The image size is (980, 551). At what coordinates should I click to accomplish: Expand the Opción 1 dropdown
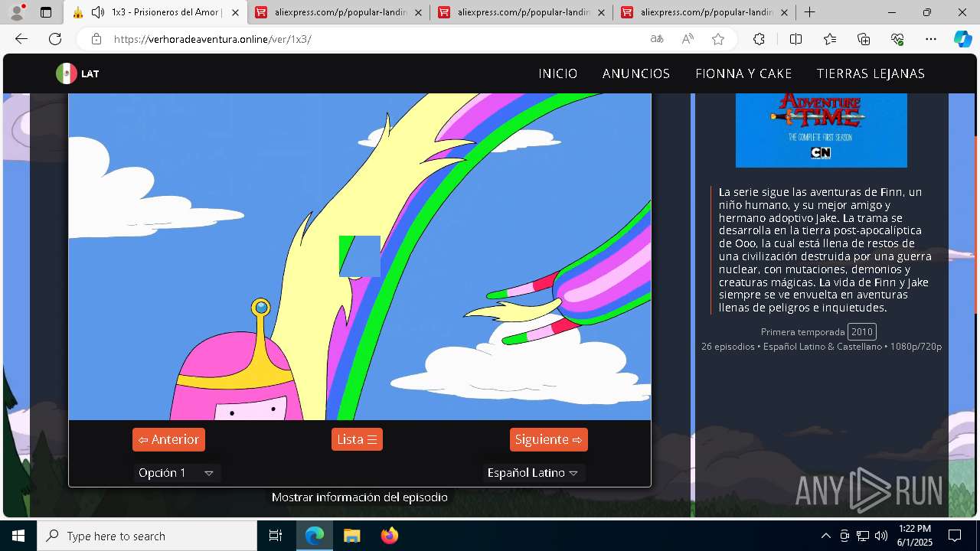[176, 473]
